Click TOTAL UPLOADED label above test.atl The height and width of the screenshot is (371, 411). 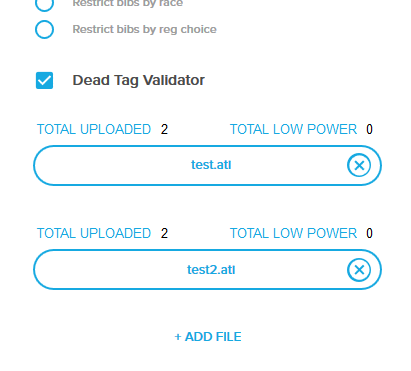pyautogui.click(x=94, y=129)
